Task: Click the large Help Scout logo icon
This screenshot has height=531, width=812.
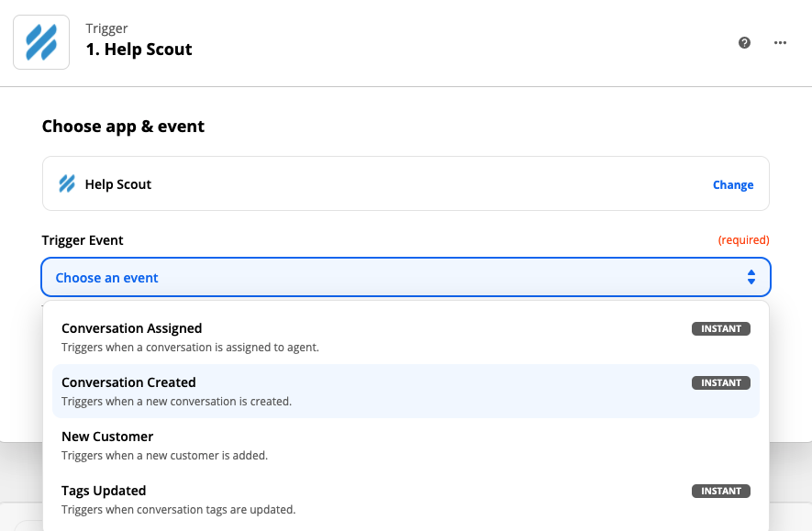Action: click(41, 42)
